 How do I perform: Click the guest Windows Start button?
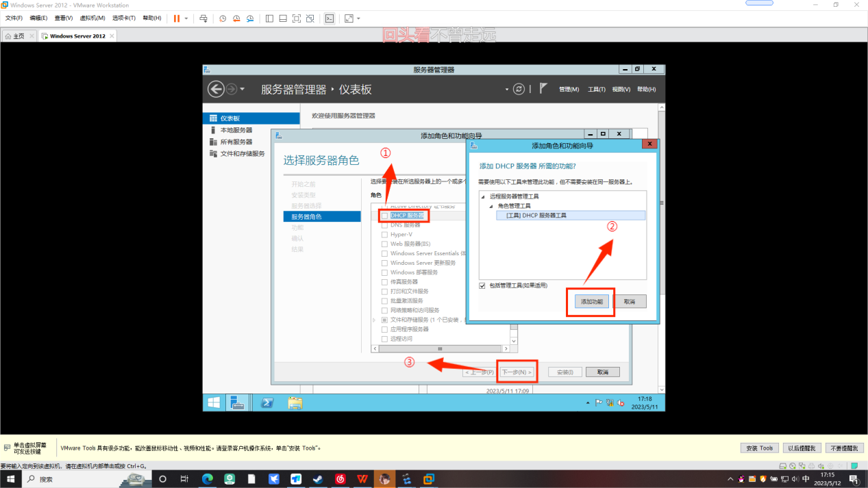tap(214, 402)
